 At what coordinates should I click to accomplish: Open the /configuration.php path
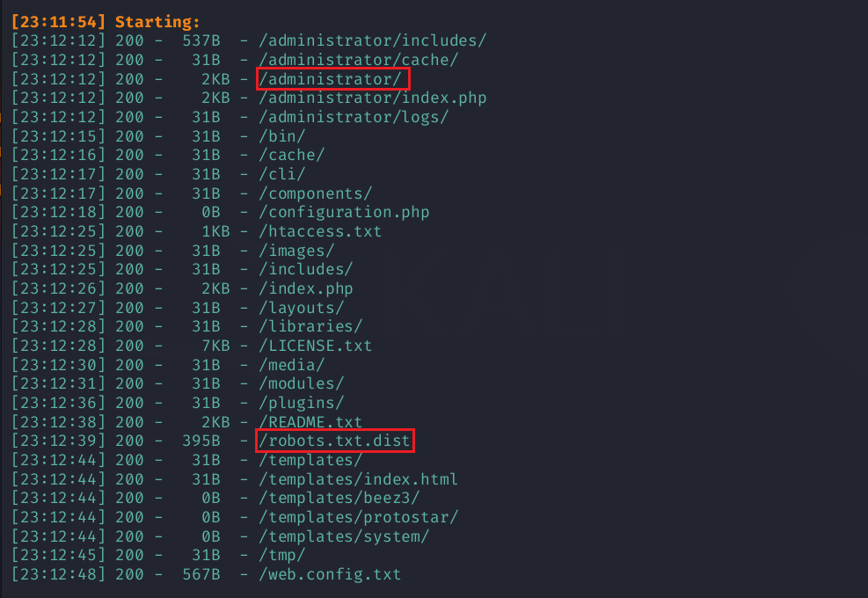(x=344, y=212)
